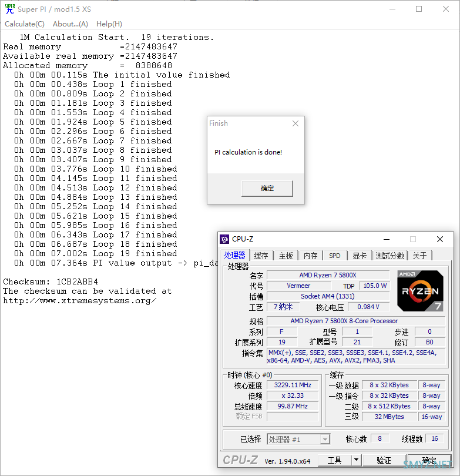Minimize the Super PI window
The width and height of the screenshot is (460, 476).
[392, 9]
